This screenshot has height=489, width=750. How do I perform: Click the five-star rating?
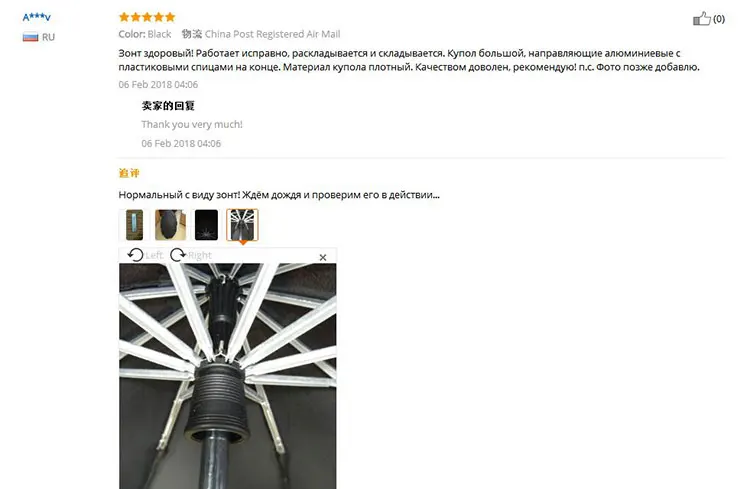click(147, 17)
